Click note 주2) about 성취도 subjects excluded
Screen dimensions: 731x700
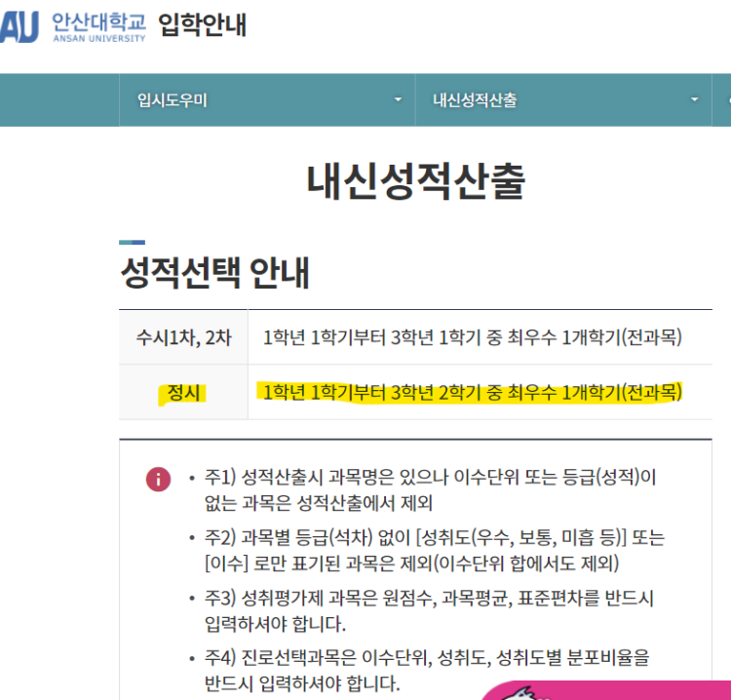coord(435,550)
